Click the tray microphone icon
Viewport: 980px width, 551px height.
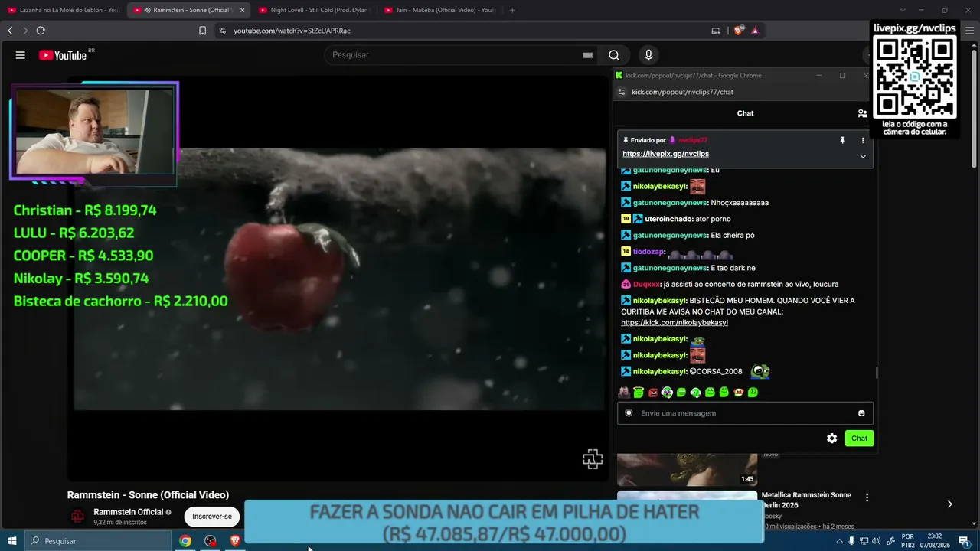tap(851, 541)
